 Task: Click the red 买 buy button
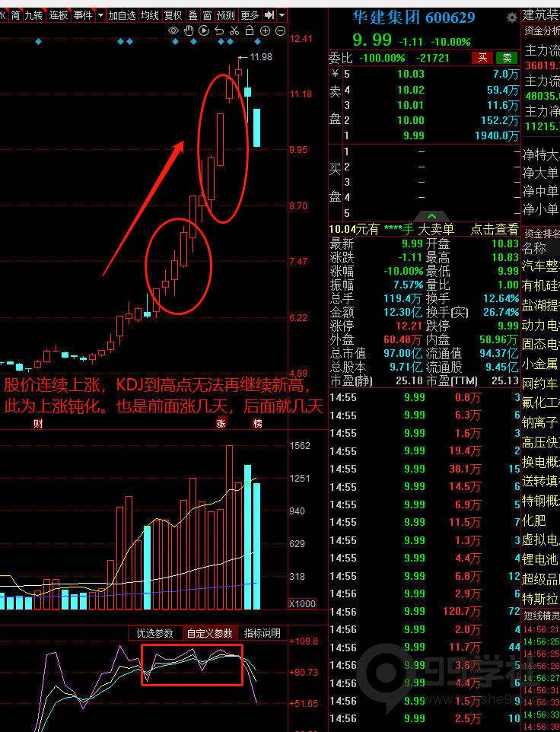coord(481,58)
